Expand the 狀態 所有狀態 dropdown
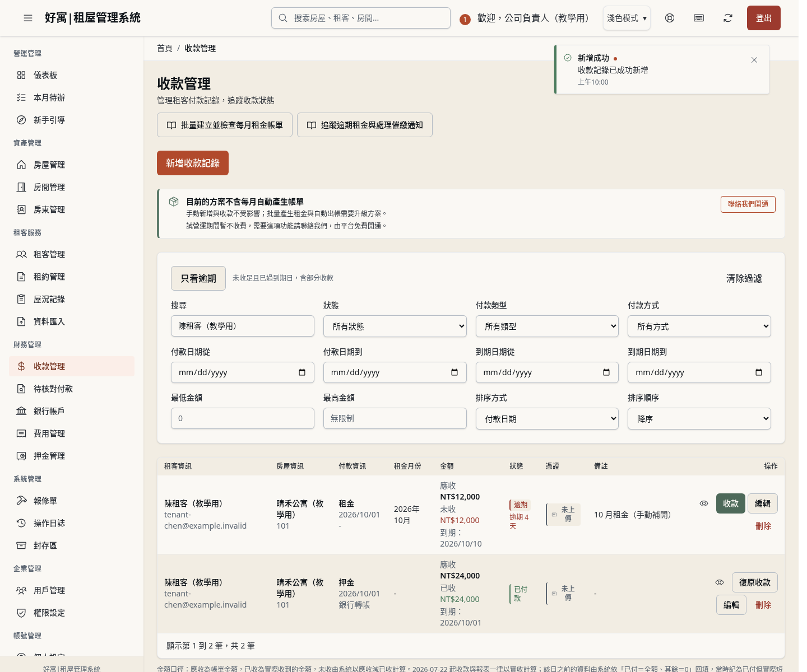 click(395, 326)
